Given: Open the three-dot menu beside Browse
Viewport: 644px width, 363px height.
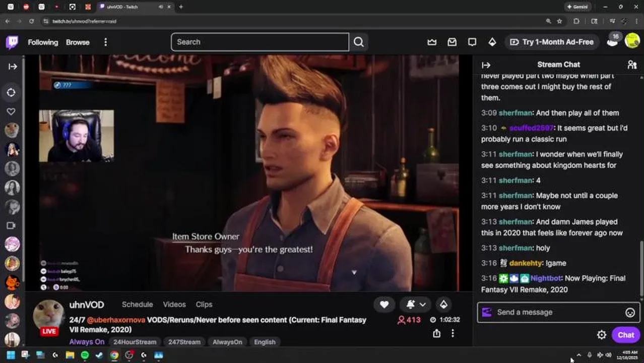Looking at the screenshot, I should point(105,42).
